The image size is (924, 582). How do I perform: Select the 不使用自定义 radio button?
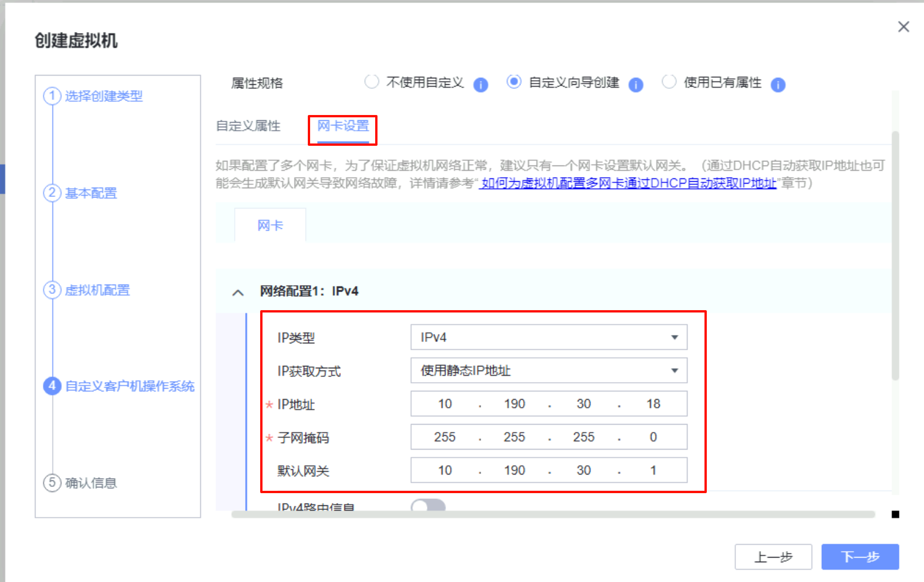(x=372, y=82)
